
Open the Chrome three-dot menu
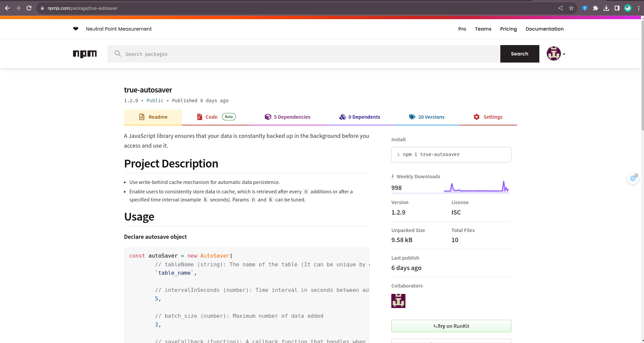[639, 8]
